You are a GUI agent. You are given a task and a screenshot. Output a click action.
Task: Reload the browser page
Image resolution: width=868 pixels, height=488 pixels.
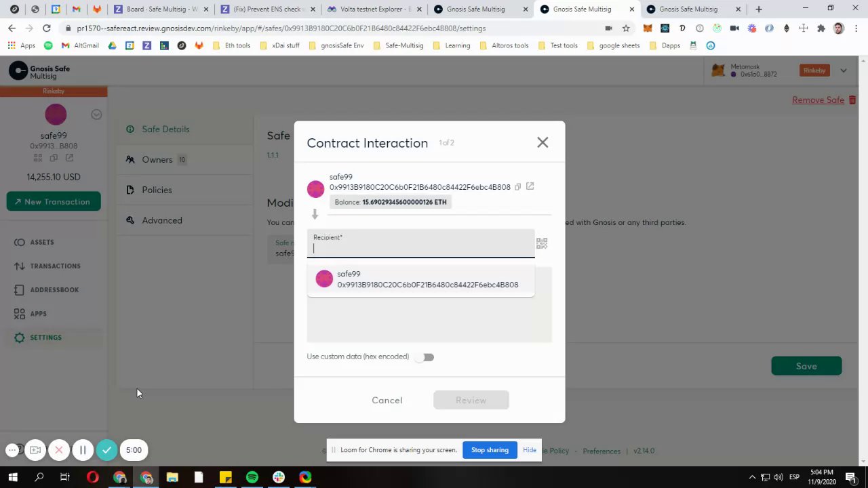(46, 28)
